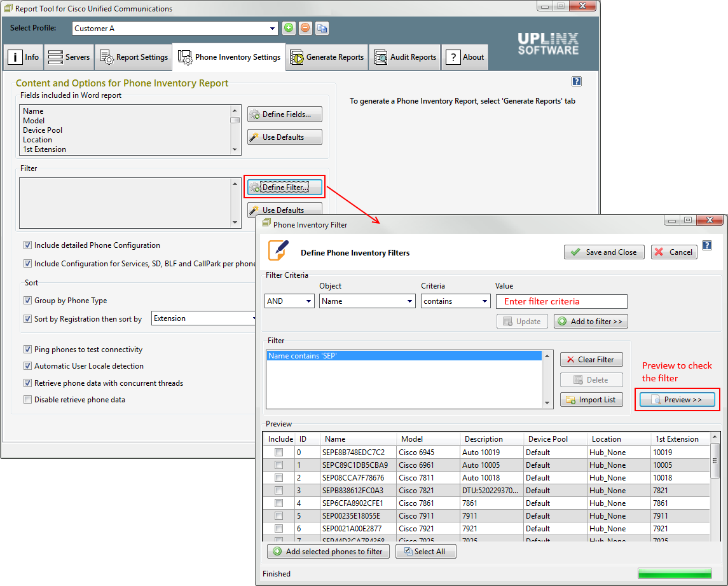Click the Preview button

pyautogui.click(x=677, y=400)
